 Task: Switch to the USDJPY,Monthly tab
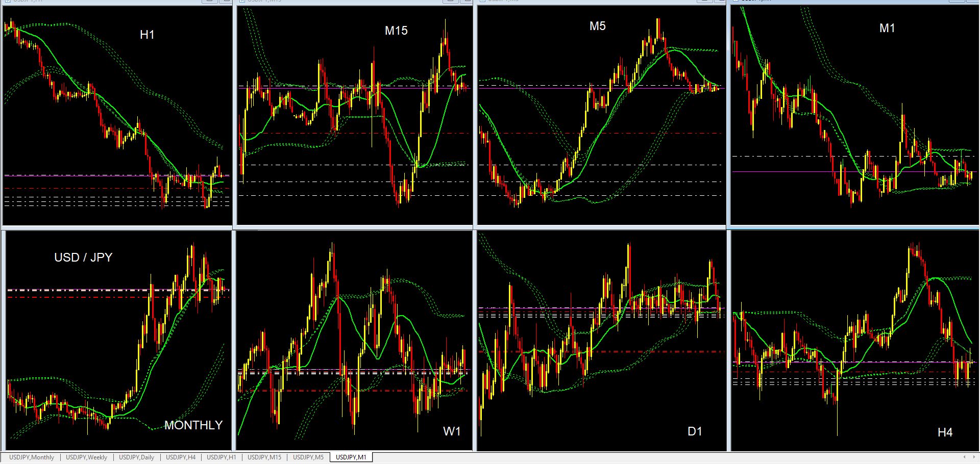pyautogui.click(x=32, y=457)
